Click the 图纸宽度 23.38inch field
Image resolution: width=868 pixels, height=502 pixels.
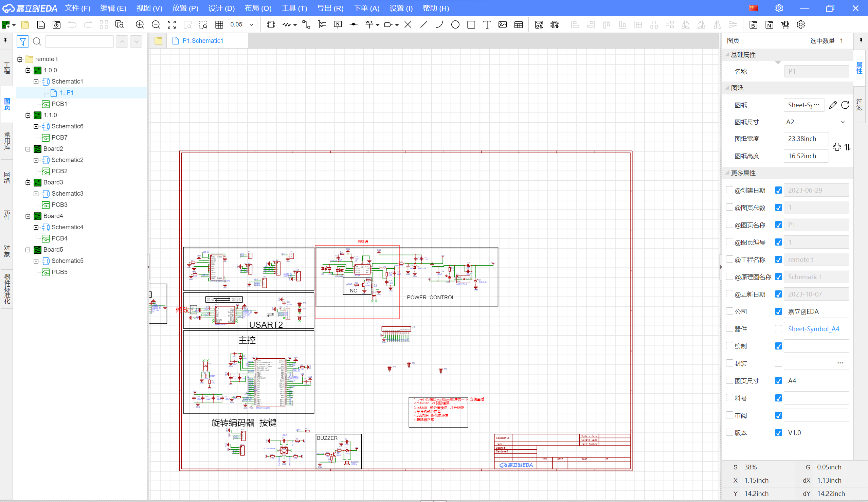point(806,139)
